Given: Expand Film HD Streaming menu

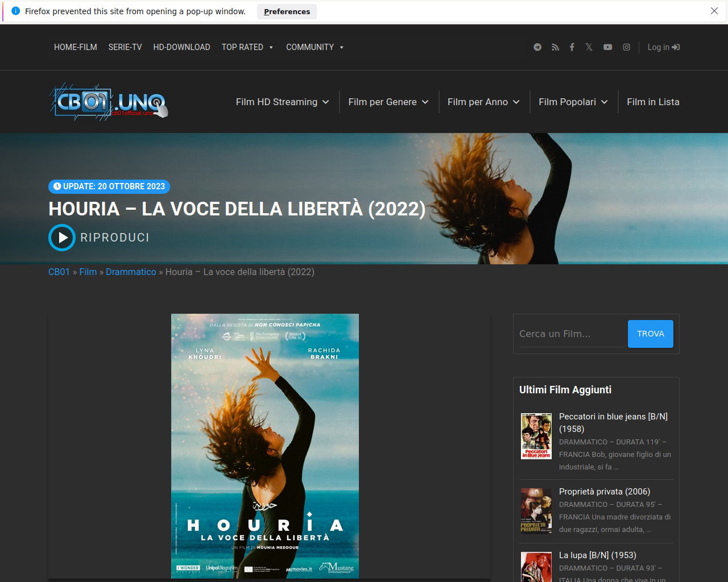Looking at the screenshot, I should tap(283, 102).
